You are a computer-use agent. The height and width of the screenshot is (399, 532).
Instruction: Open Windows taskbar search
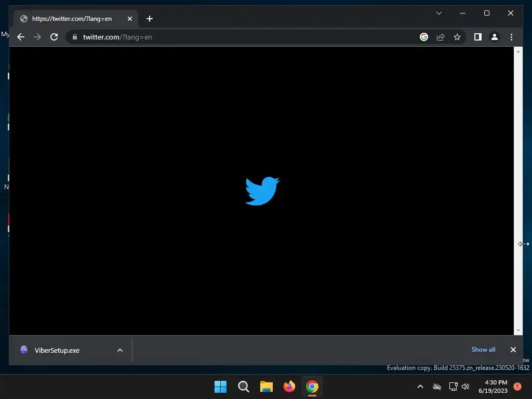coord(243,387)
